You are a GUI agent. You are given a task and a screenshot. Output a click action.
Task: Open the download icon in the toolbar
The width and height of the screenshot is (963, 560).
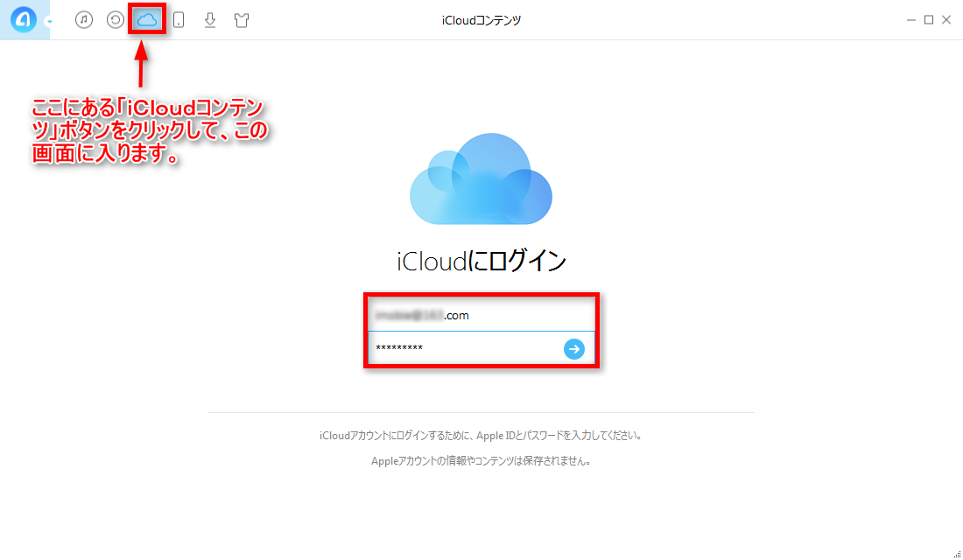point(210,20)
